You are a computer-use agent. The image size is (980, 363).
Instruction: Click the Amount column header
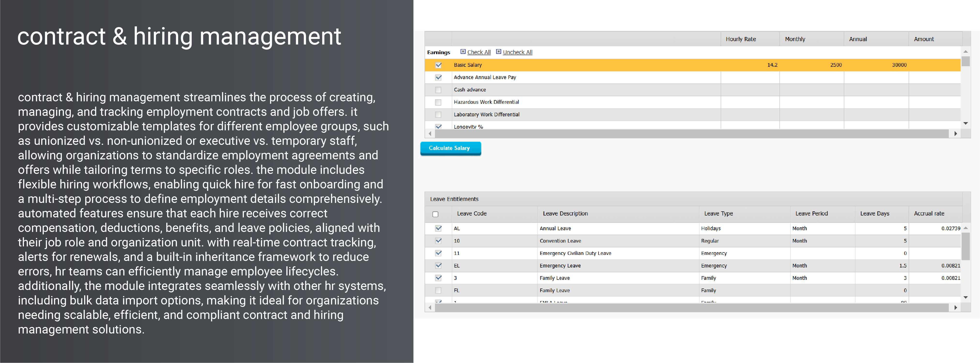pos(935,39)
